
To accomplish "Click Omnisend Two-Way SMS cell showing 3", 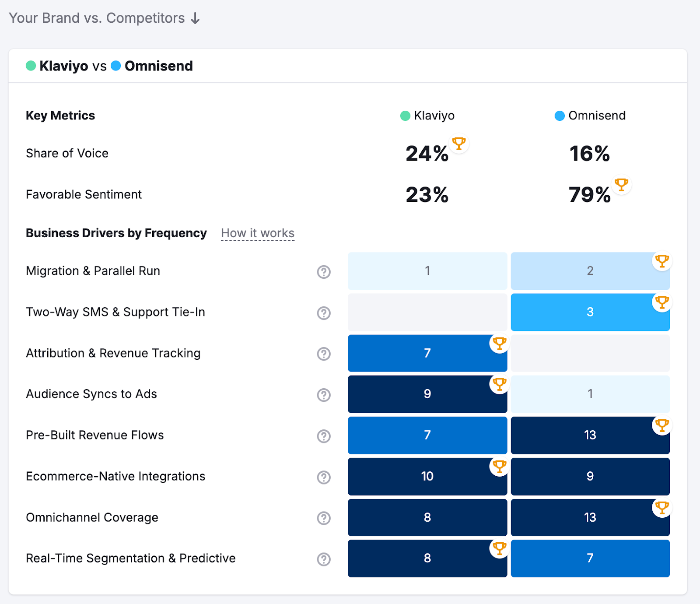I will (x=590, y=312).
